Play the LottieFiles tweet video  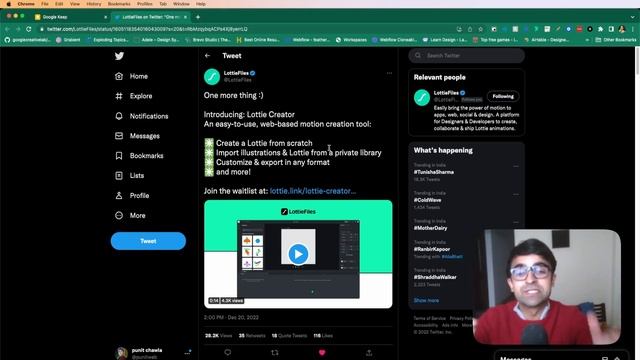coord(298,254)
